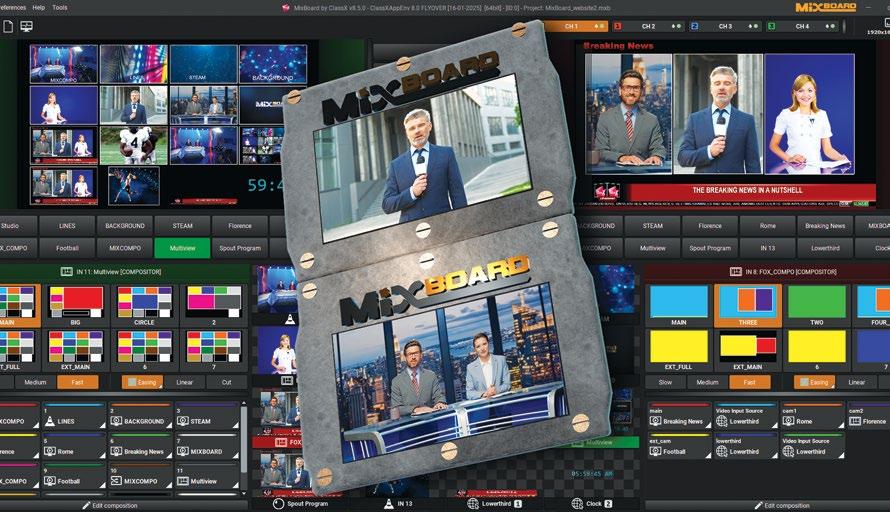
Task: Select Cut transition in Multiview panel
Action: (226, 383)
